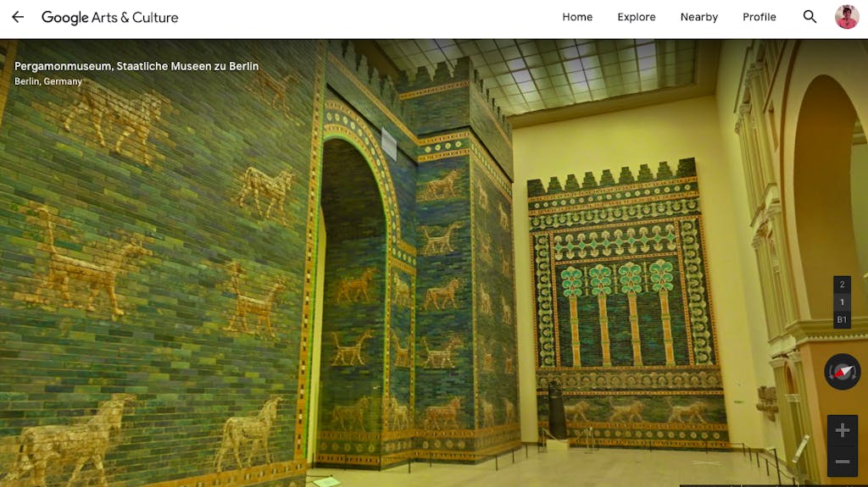
Task: Open the user profile avatar
Action: point(847,17)
